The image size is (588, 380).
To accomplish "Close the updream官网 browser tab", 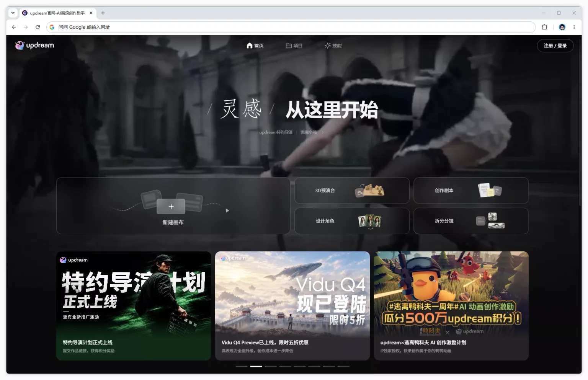I will 91,13.
